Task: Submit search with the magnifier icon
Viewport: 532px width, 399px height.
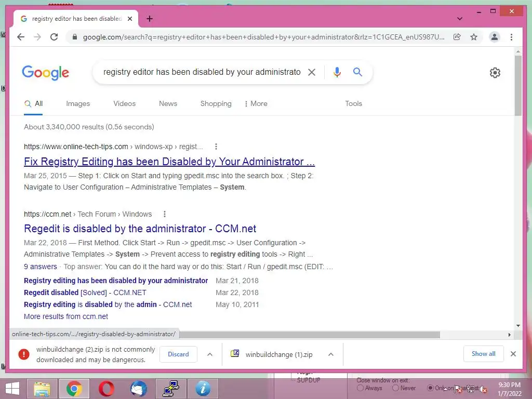Action: (x=357, y=72)
